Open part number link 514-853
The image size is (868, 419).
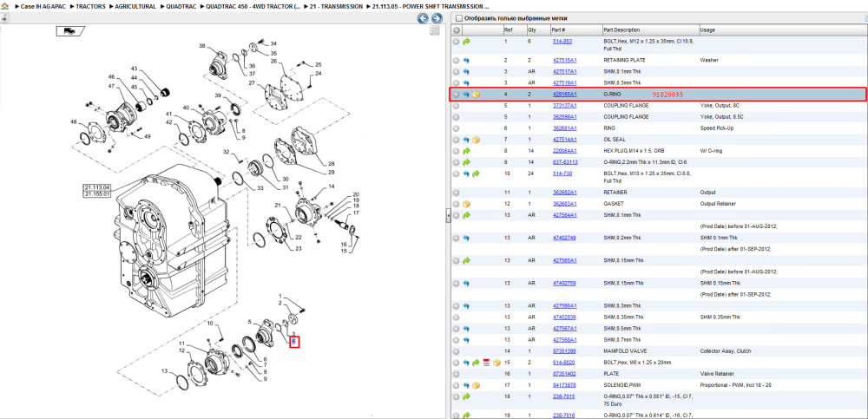pos(562,42)
